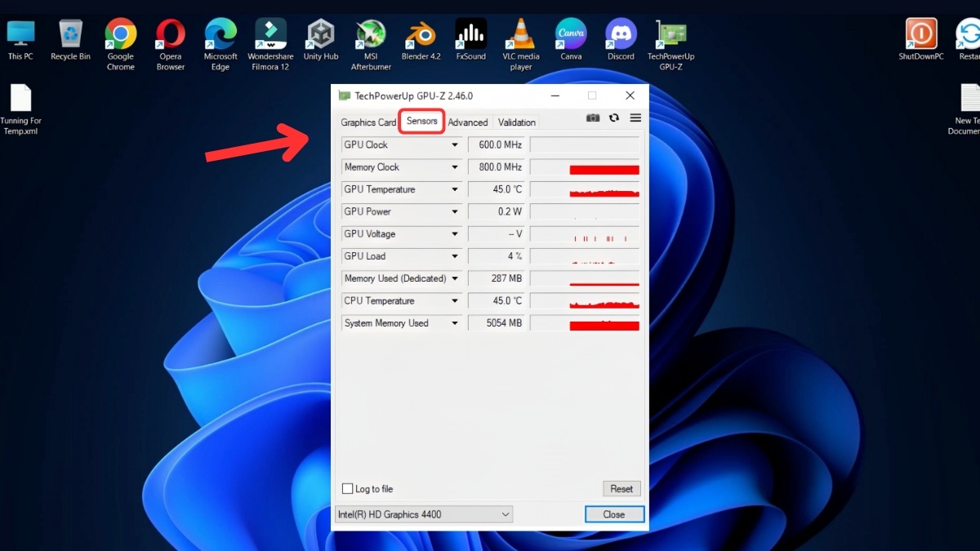The image size is (980, 551).
Task: Switch to the Graphics Card tab
Action: (368, 122)
